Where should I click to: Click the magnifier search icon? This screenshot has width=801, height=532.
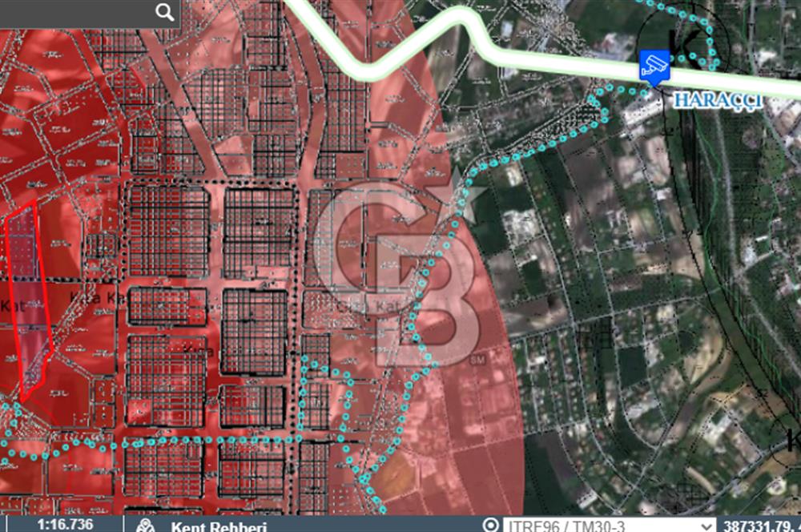164,12
